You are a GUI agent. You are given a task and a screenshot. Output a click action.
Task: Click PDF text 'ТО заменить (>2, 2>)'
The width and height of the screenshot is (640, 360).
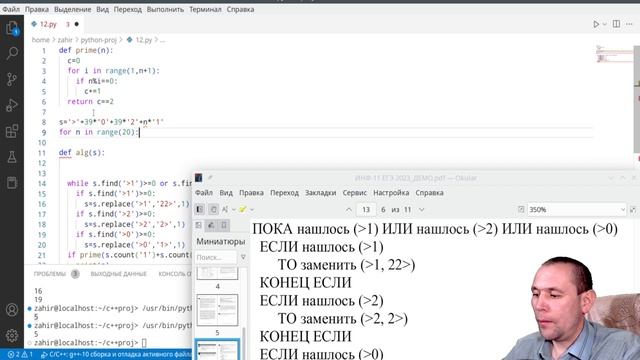click(342, 319)
